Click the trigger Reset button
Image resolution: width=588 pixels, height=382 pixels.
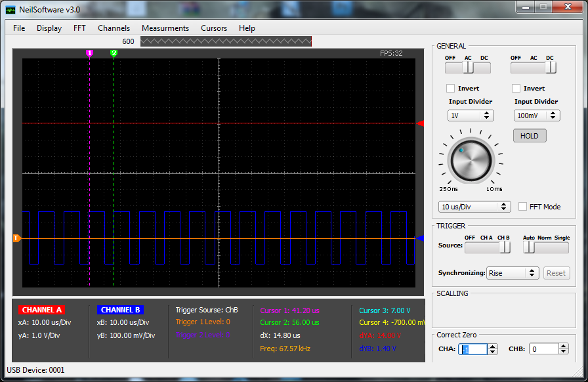click(556, 273)
